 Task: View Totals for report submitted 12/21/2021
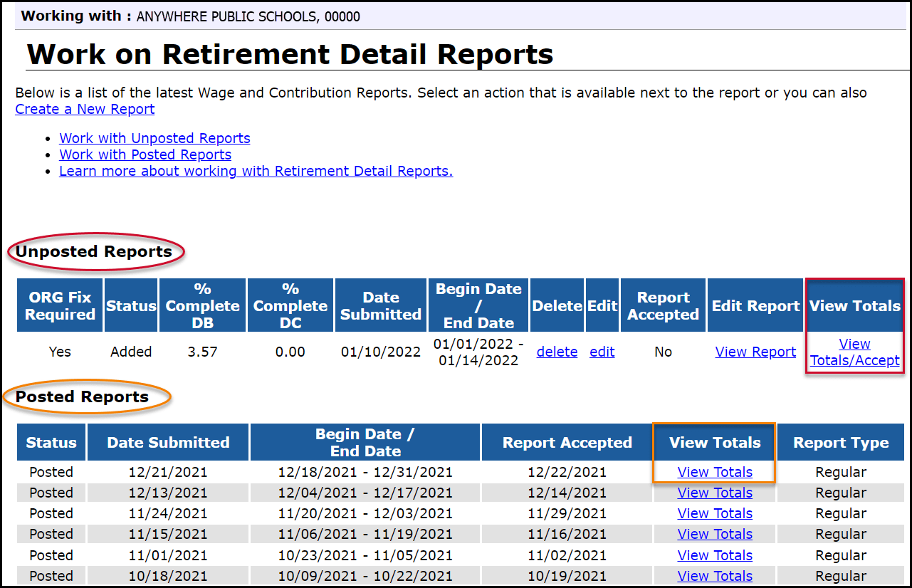coord(715,472)
